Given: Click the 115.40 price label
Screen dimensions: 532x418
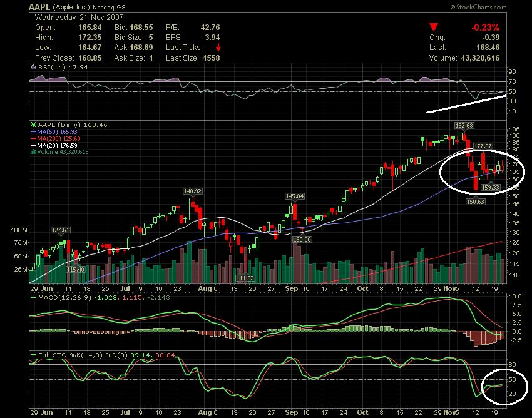Looking at the screenshot, I should coord(75,269).
